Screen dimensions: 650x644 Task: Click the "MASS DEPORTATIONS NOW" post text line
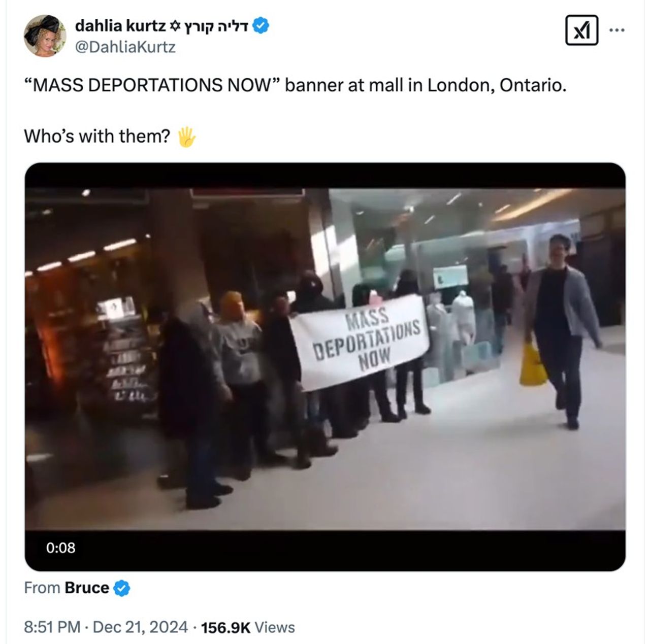coord(295,85)
